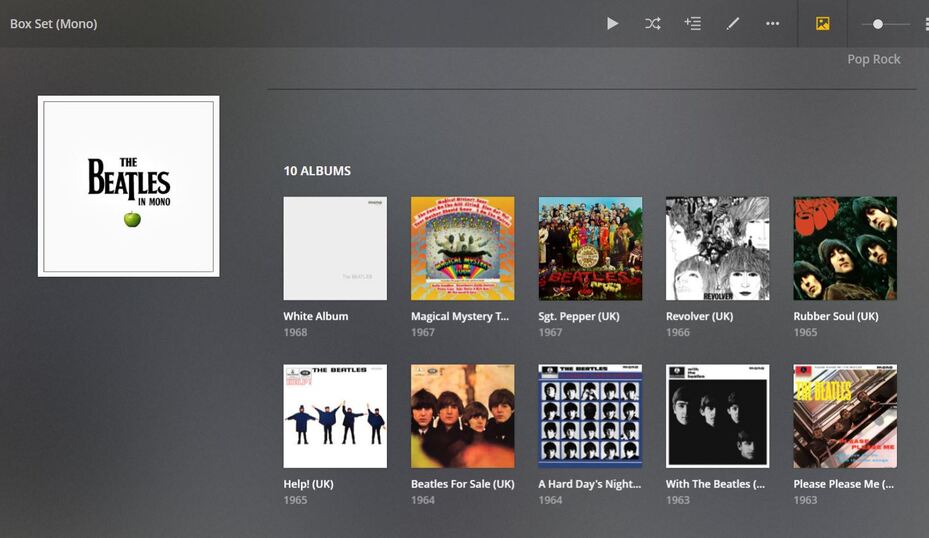Click Sgt. Pepper (UK) title link
929x538 pixels.
click(x=579, y=316)
